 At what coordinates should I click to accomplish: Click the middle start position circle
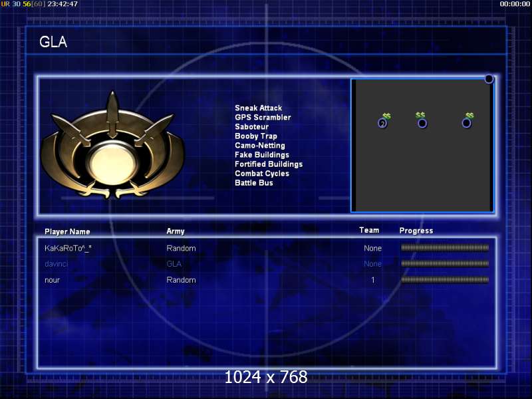point(422,123)
